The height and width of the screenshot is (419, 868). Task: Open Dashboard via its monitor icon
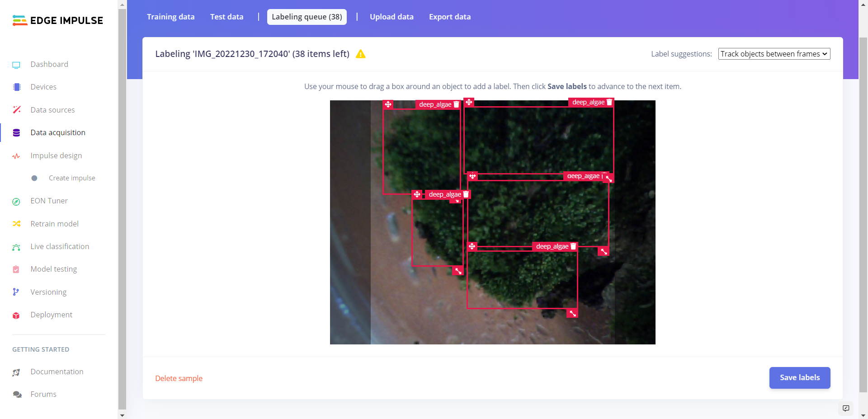[16, 65]
